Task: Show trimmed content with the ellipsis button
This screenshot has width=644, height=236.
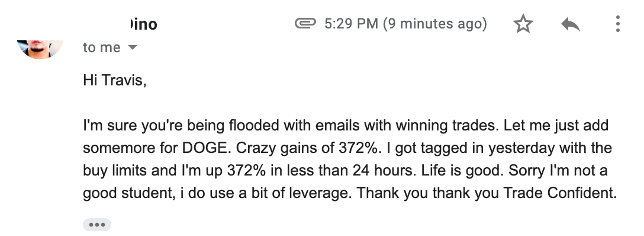Action: 97,225
